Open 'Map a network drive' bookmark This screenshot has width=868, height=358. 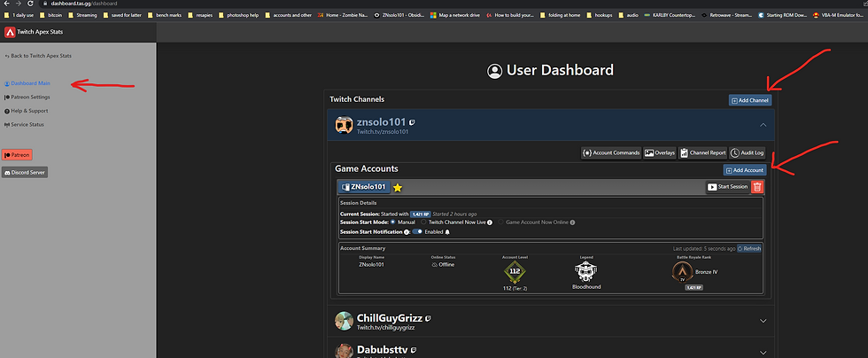[454, 16]
